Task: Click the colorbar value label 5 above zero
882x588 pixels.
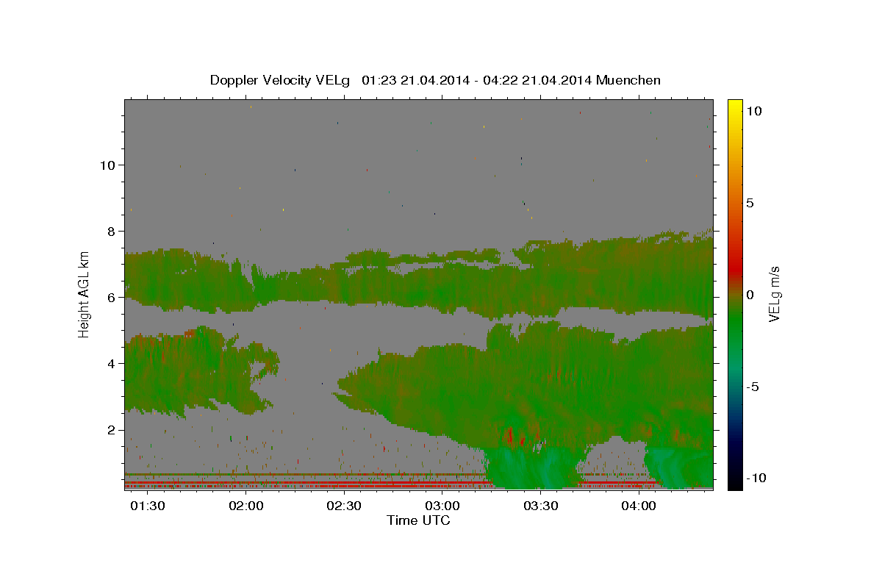Action: [750, 203]
